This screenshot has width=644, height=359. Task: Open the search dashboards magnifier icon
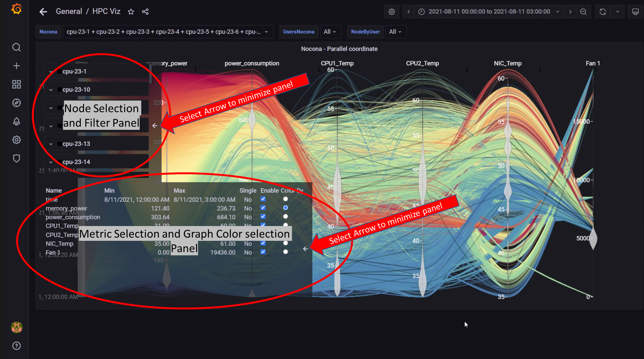click(16, 47)
